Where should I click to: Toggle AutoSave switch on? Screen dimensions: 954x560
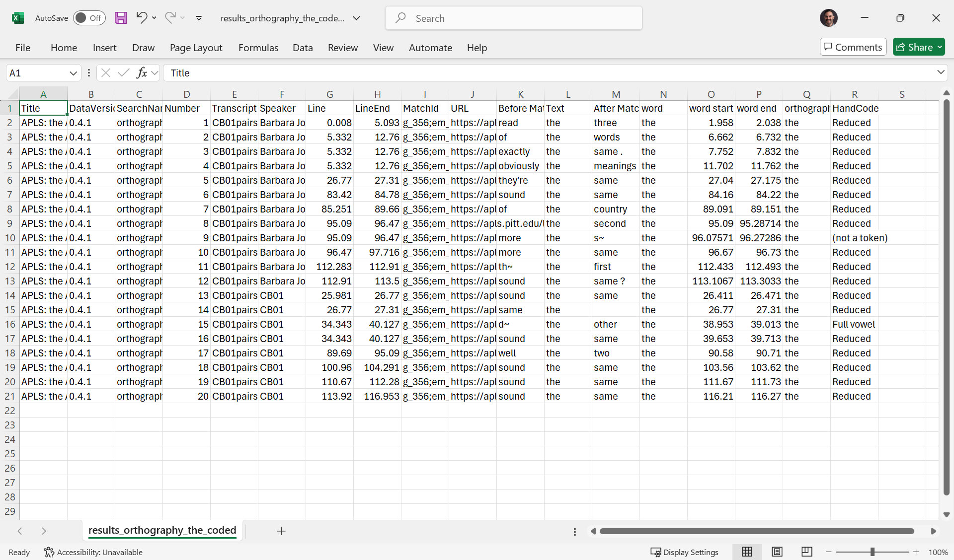(89, 18)
